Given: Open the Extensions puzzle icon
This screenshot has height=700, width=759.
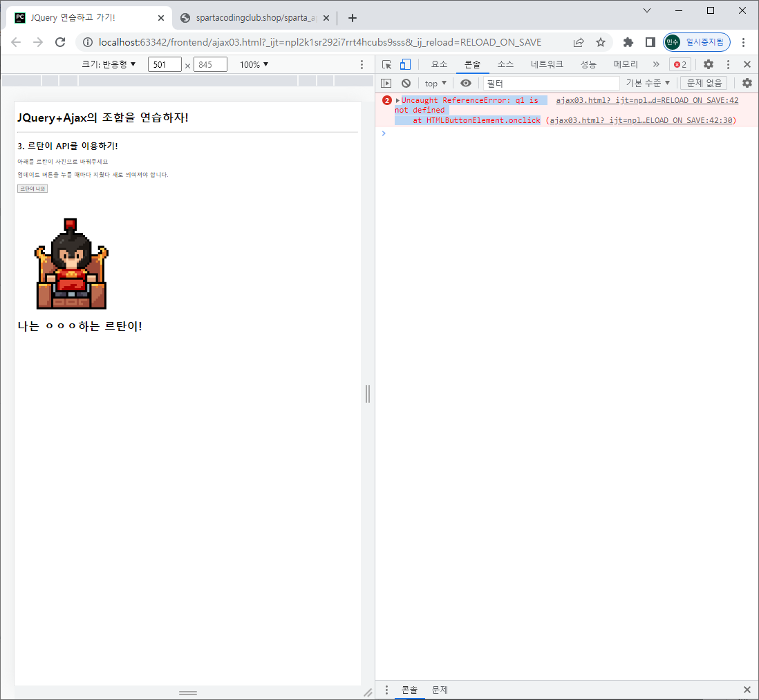Looking at the screenshot, I should pyautogui.click(x=628, y=43).
